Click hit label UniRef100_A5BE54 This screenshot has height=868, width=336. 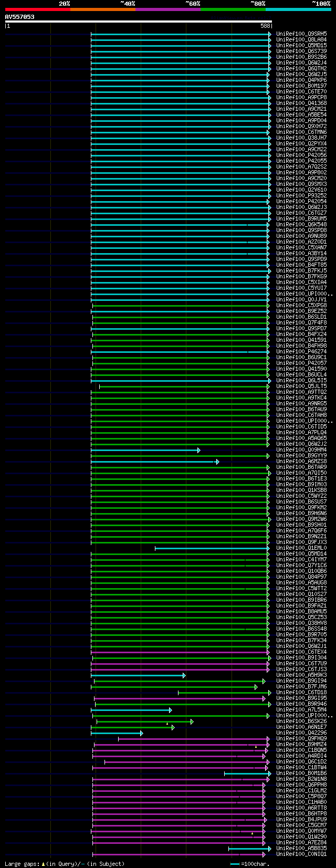[301, 114]
